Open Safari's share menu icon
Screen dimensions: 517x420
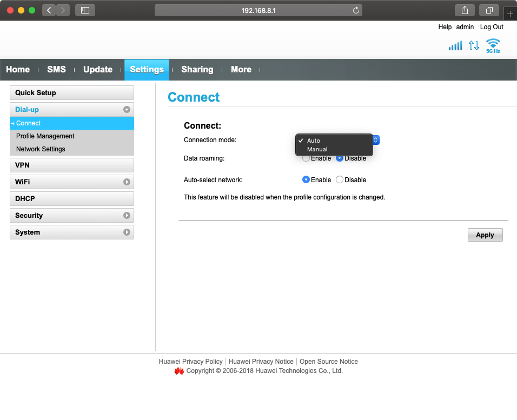pyautogui.click(x=465, y=10)
